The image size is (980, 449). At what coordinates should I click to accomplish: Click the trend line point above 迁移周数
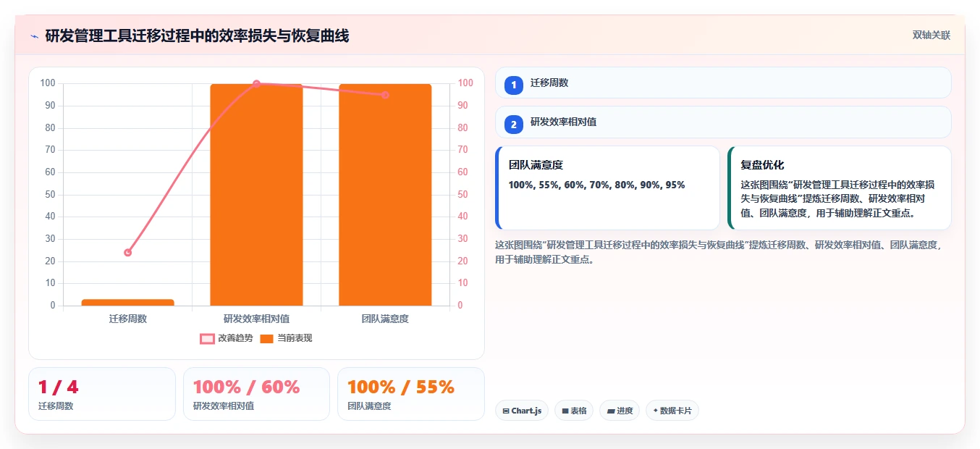(128, 253)
